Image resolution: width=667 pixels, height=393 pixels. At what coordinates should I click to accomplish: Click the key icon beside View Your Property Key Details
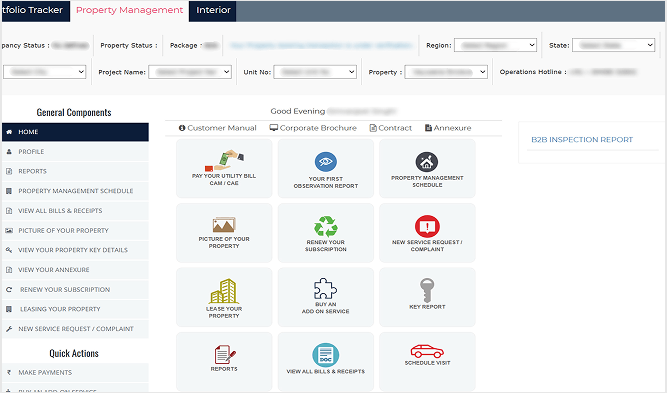[9, 250]
